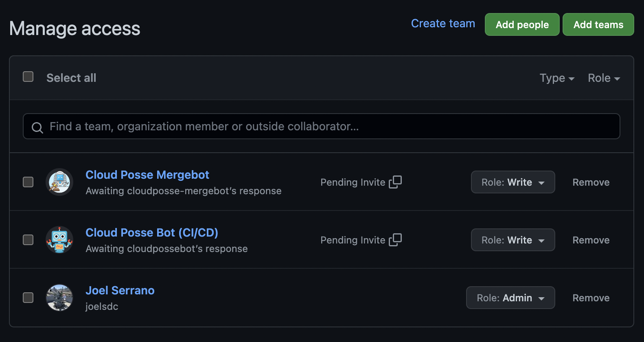Viewport: 644px width, 342px height.
Task: Copy invite link for Cloud Posse Bot (CI/CD)
Action: point(395,239)
